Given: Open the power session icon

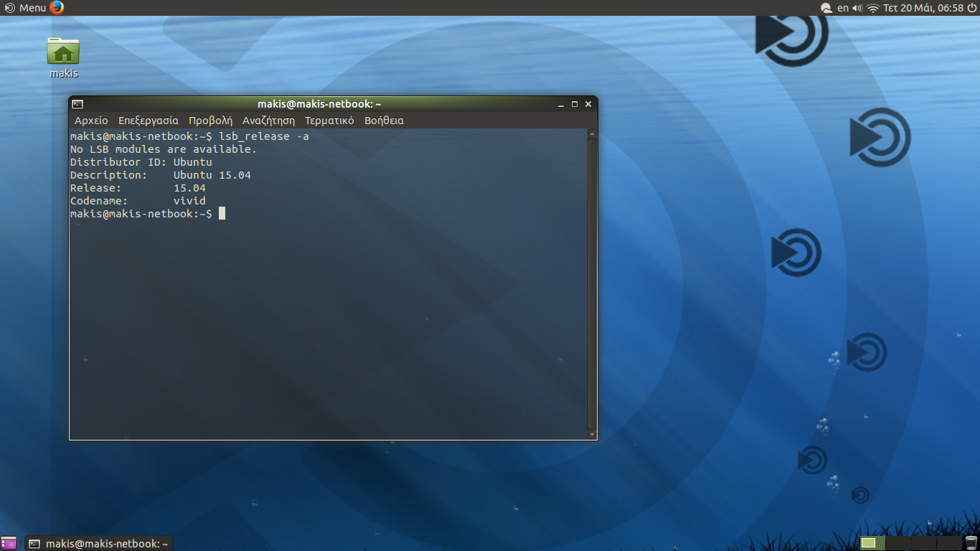Looking at the screenshot, I should click(971, 8).
